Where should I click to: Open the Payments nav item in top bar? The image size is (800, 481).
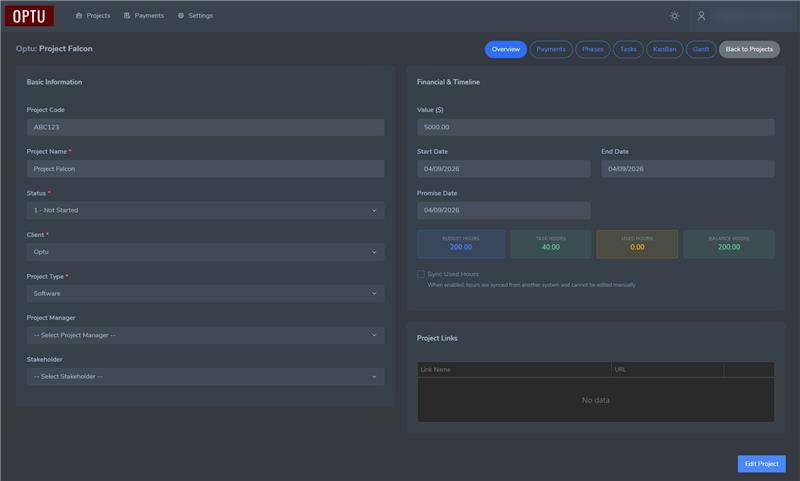[144, 16]
